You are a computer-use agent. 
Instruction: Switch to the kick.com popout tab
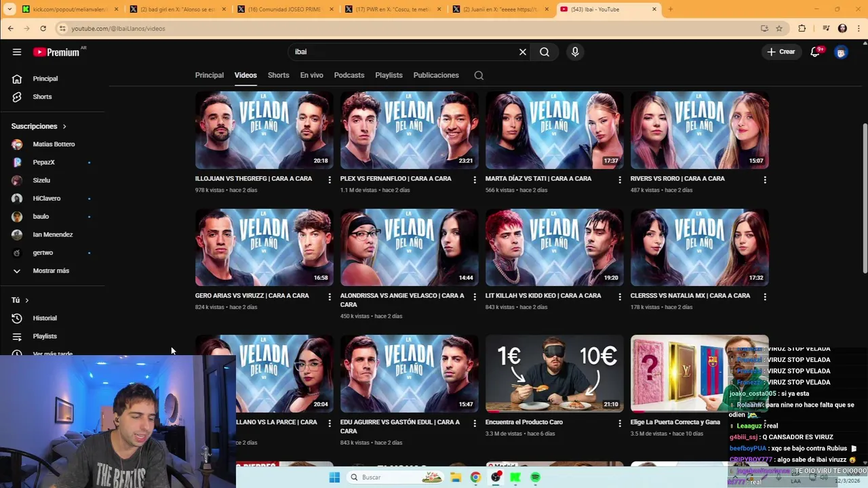[x=70, y=9]
